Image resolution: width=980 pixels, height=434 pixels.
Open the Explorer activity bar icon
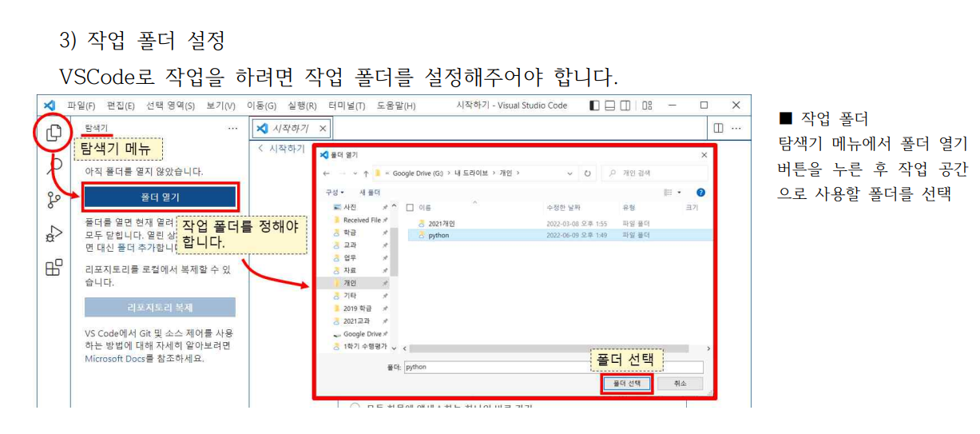click(x=54, y=133)
